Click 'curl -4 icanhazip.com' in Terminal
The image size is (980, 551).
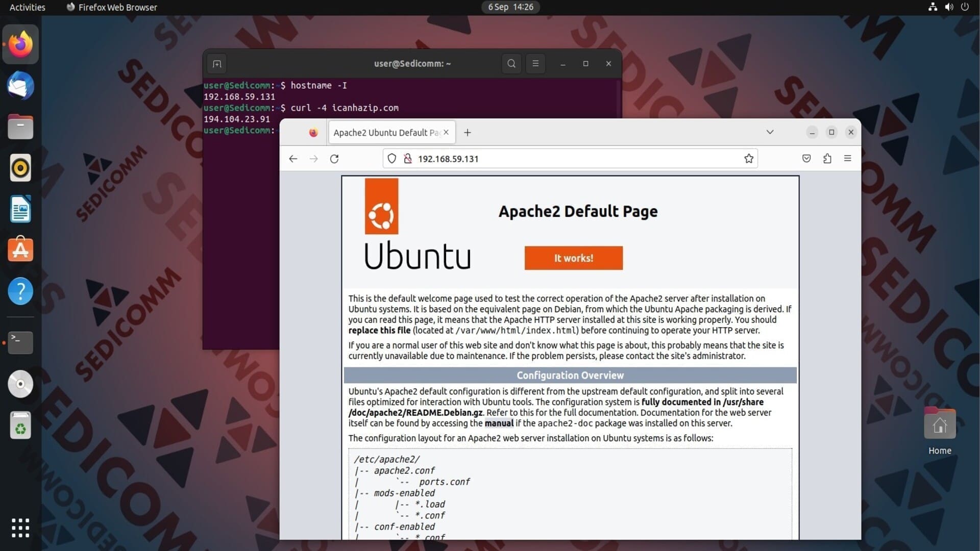pos(345,108)
